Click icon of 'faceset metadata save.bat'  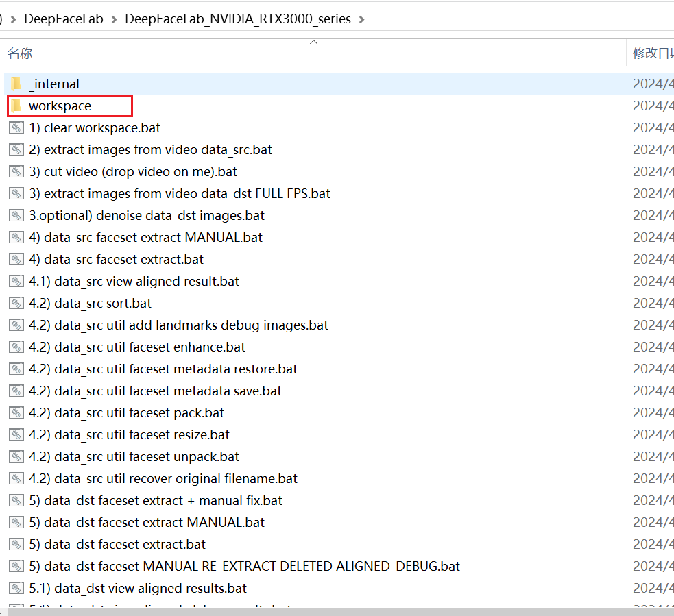click(16, 391)
